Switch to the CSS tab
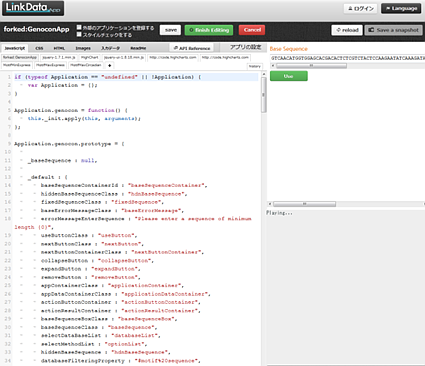This screenshot has width=425, height=366. click(x=39, y=48)
